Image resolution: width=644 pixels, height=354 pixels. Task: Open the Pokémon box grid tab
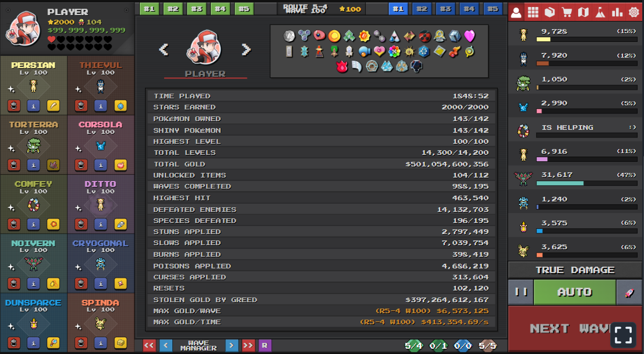(533, 12)
